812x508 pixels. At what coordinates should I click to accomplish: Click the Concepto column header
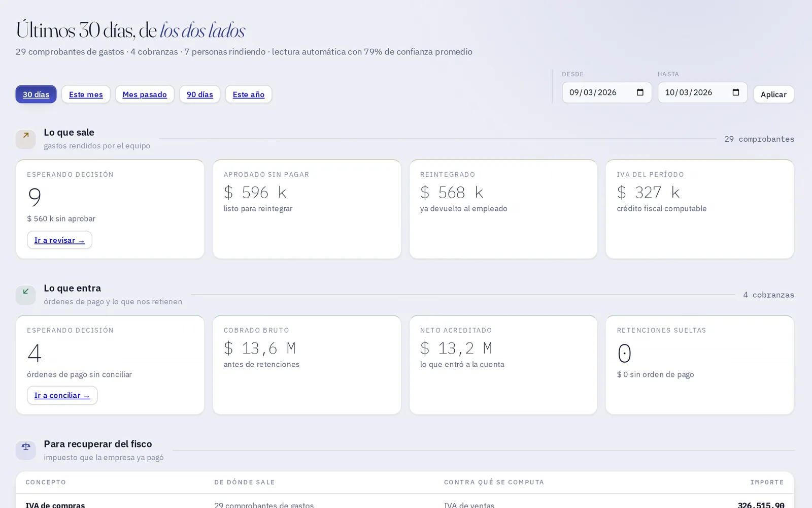[46, 483]
